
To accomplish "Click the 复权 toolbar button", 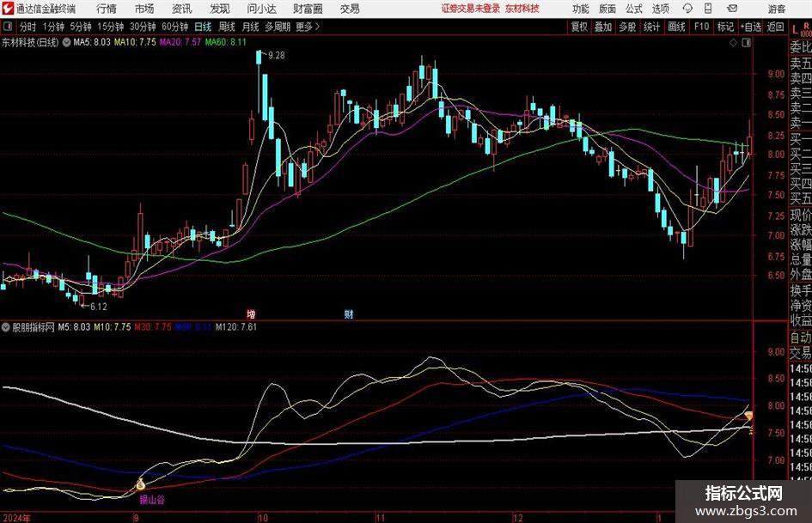I will click(x=579, y=27).
